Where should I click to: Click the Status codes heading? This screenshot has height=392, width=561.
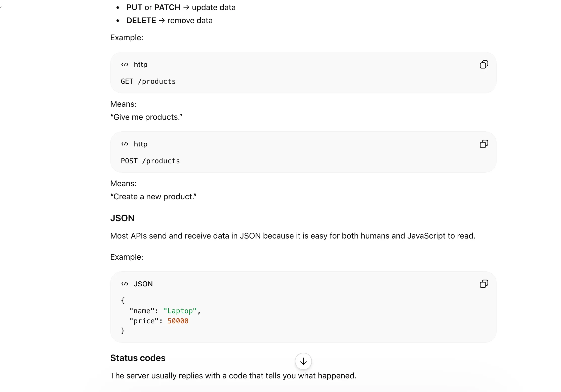click(138, 358)
